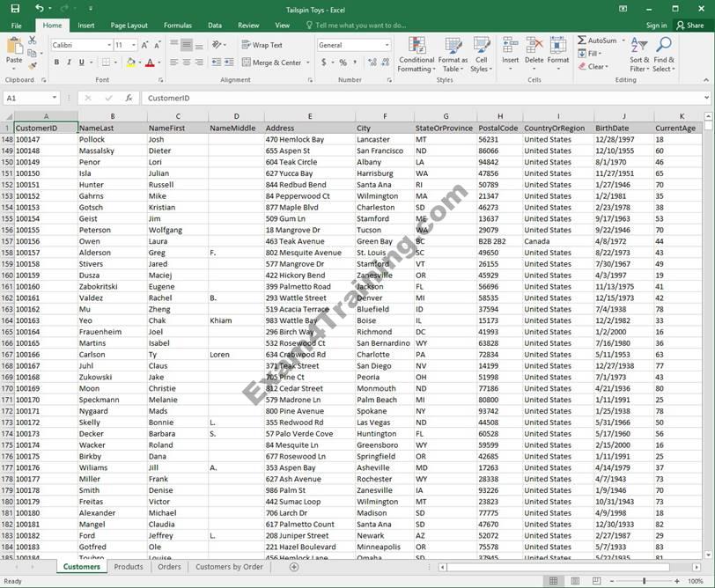Screen dimensions: 715x588
Task: Open the Customers by Order sheet tab
Action: pyautogui.click(x=229, y=567)
